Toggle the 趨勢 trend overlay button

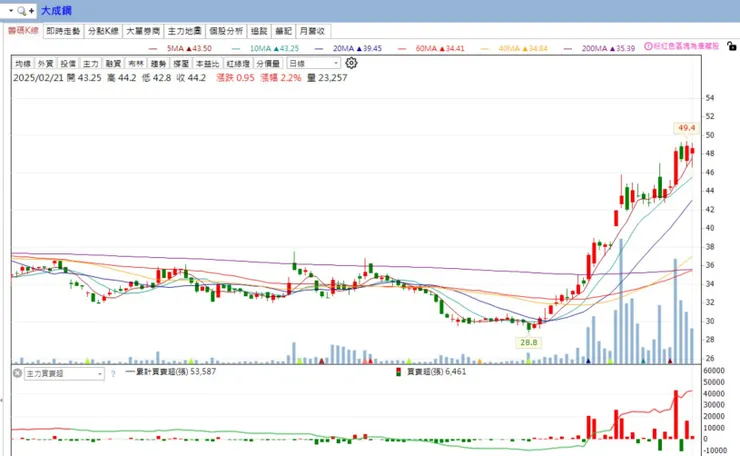pos(159,63)
